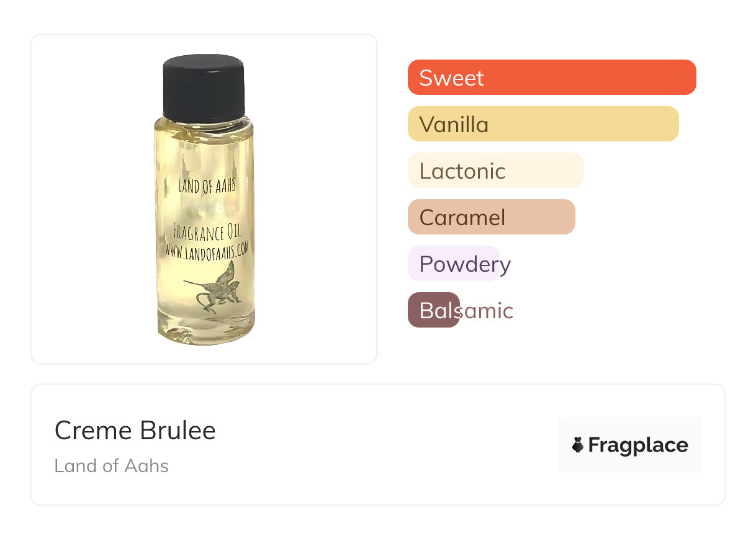Click the Land of Aahs label on bottle
Image resolution: width=756 pixels, height=536 pixels.
[x=206, y=185]
